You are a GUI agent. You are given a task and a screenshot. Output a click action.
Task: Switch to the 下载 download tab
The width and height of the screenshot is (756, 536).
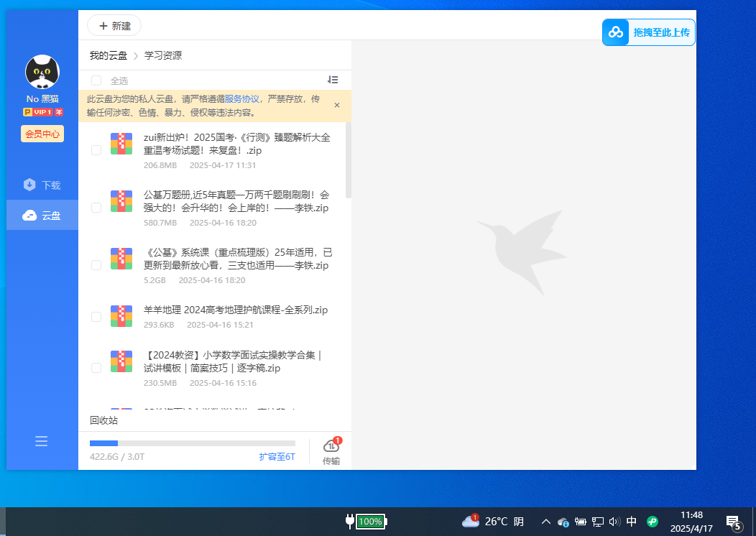pyautogui.click(x=42, y=185)
